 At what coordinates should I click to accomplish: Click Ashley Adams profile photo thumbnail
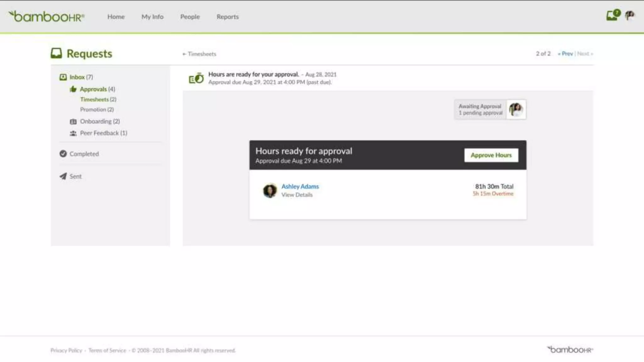pos(270,190)
